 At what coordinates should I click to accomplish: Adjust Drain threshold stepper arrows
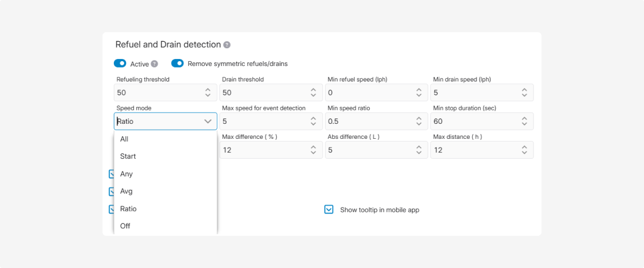(x=313, y=93)
